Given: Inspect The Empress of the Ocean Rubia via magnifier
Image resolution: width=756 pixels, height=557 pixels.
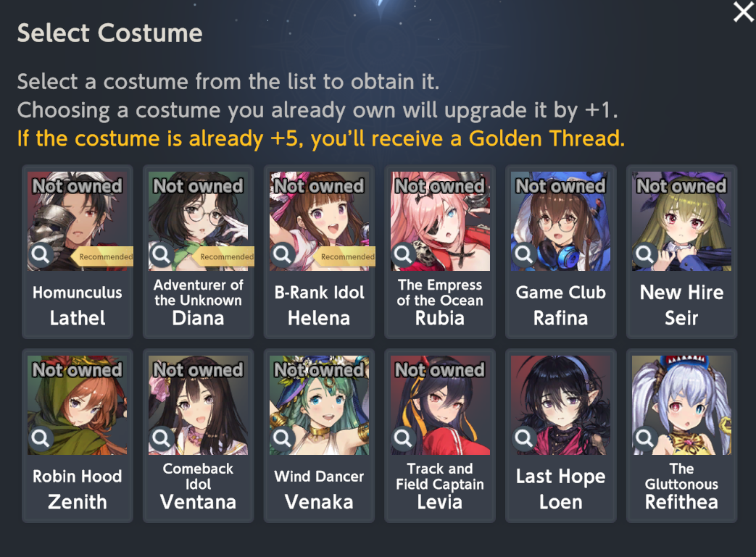Looking at the screenshot, I should point(403,254).
